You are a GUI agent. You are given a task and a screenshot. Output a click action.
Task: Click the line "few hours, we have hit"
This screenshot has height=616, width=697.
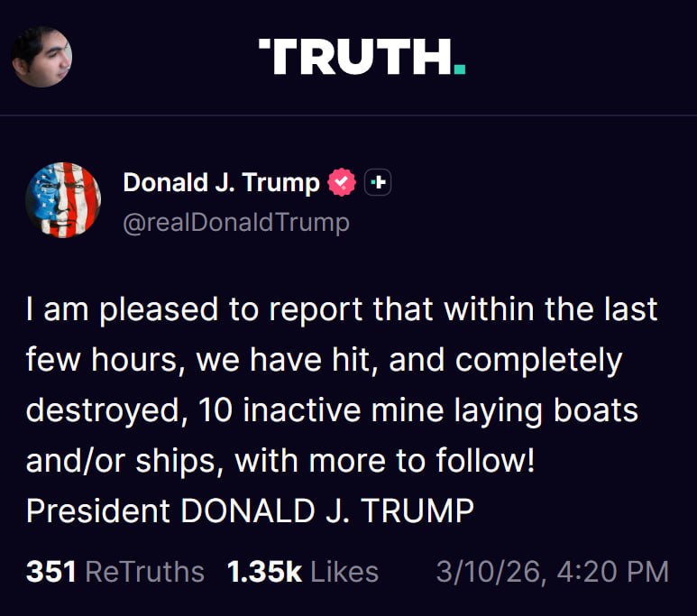324,361
